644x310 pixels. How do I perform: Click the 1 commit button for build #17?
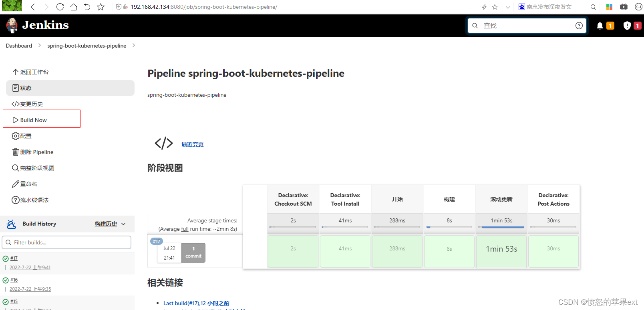pos(193,252)
